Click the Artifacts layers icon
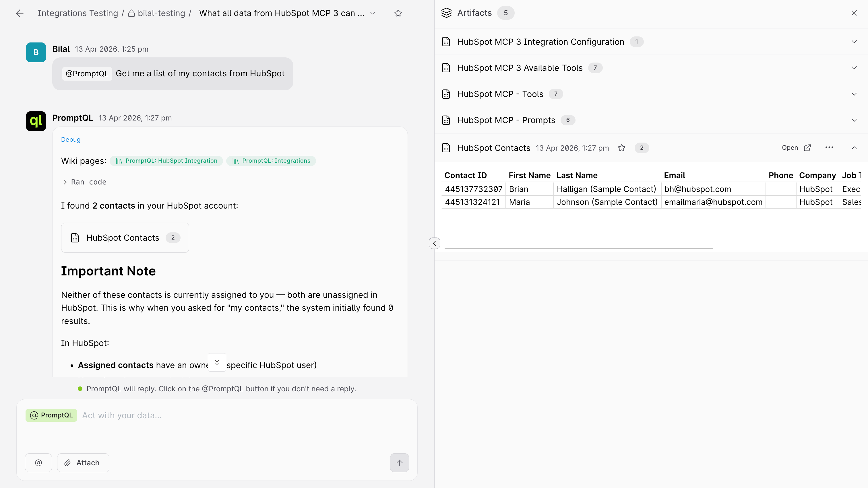This screenshot has height=488, width=868. (446, 13)
